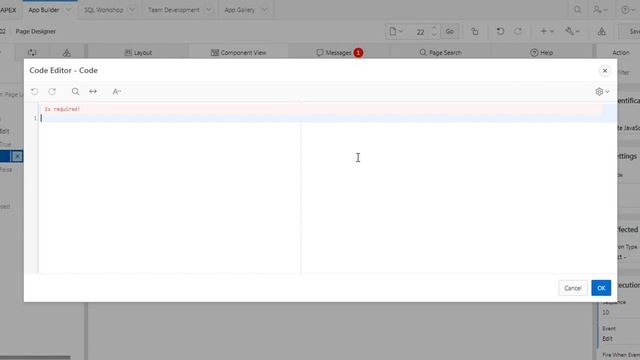Viewport: 640px width, 360px height.
Task: Increase page number with stepper up arrow
Action: pos(434,28)
